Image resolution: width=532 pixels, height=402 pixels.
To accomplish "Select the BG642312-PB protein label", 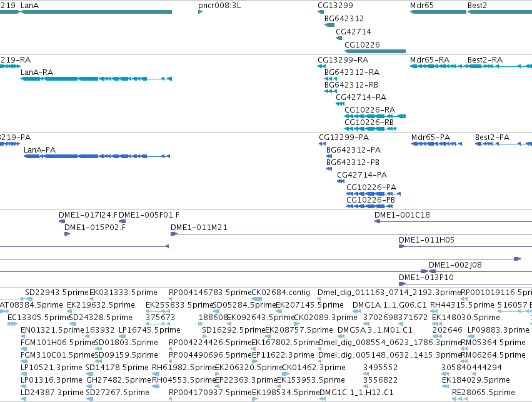I will [353, 163].
